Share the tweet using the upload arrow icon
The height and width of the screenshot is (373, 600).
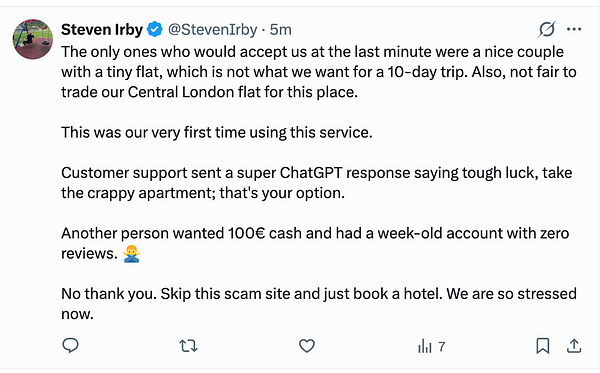pyautogui.click(x=574, y=346)
